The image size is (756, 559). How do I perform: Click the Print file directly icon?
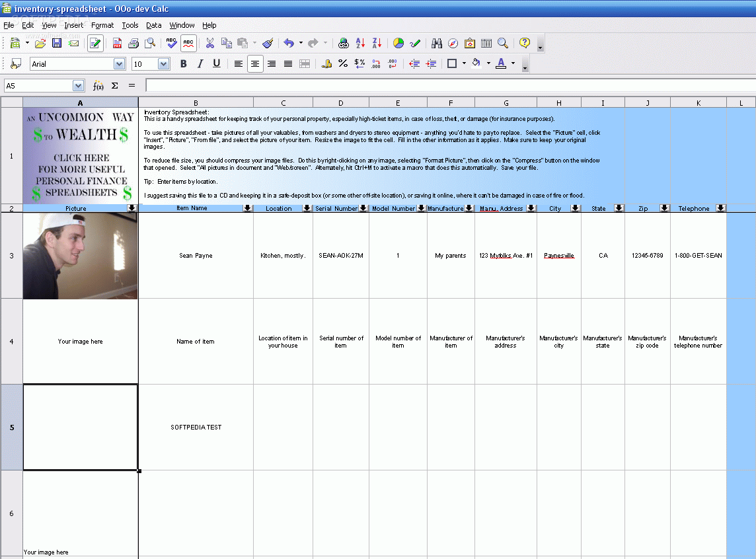click(133, 44)
